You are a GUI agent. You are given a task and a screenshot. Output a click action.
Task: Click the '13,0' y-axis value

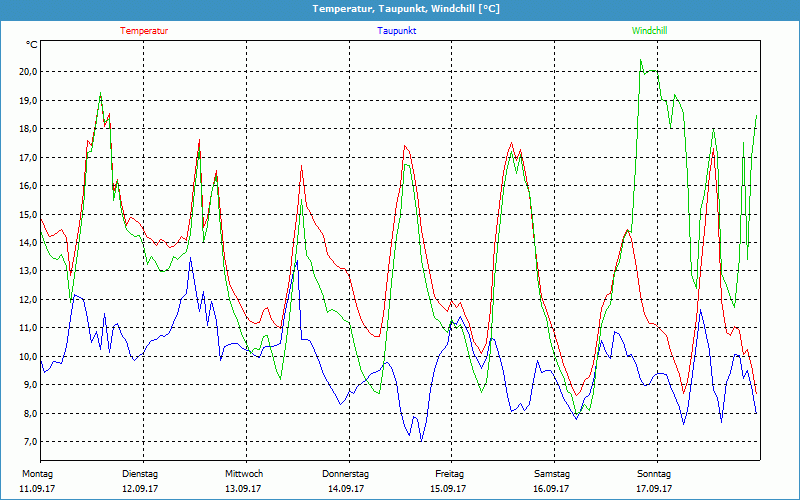28,271
